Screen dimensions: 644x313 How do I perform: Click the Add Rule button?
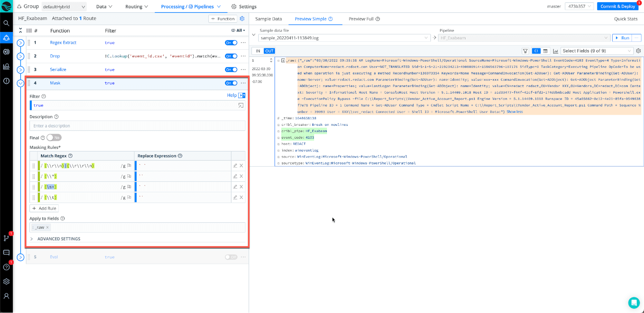tap(44, 208)
